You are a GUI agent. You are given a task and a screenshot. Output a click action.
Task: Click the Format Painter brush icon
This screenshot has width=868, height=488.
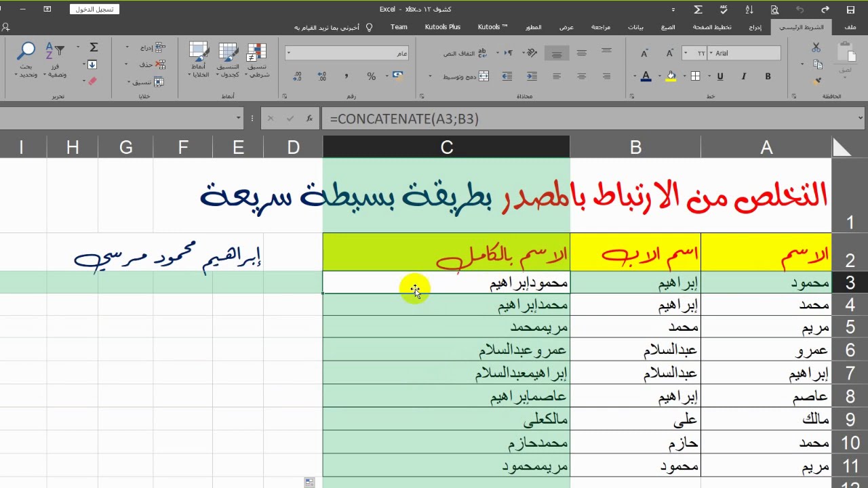[816, 81]
